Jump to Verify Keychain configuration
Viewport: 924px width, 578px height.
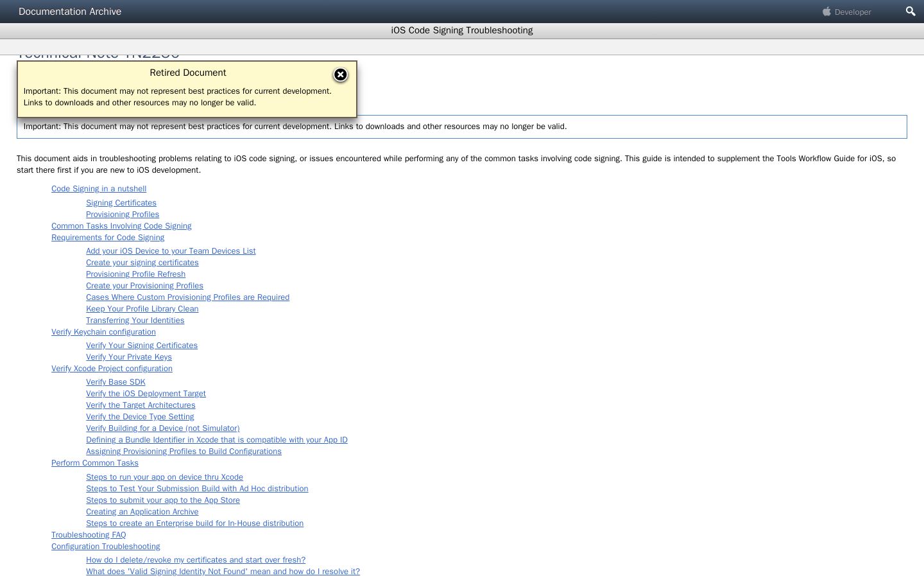(103, 332)
